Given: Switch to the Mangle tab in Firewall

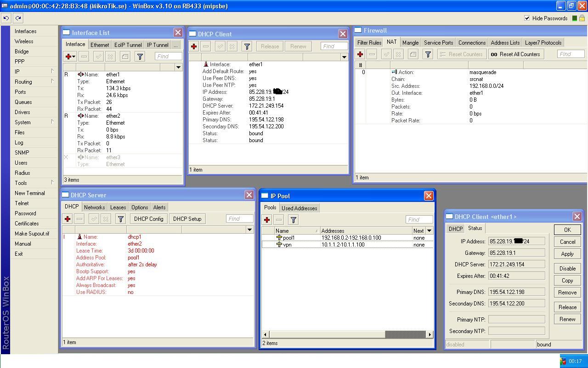Looking at the screenshot, I should (410, 42).
